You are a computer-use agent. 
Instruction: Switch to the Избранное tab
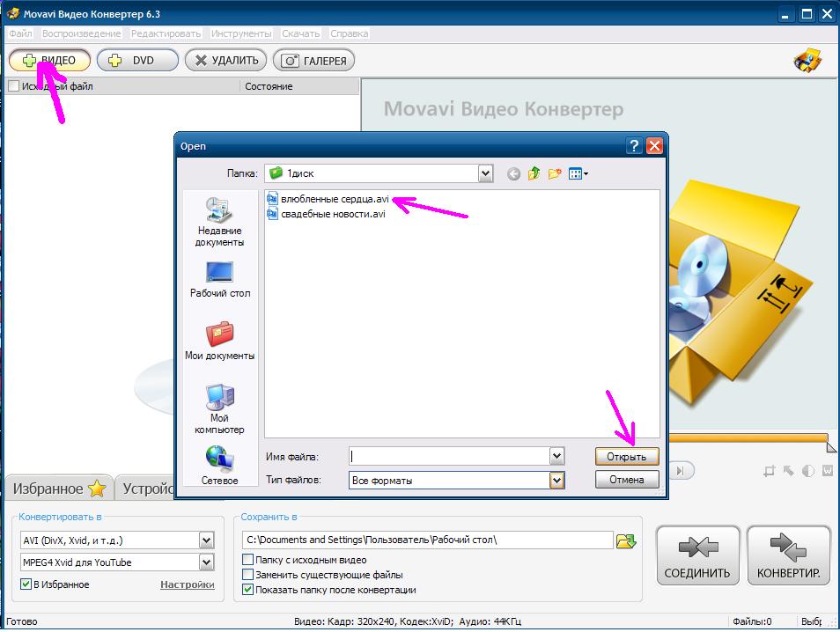coord(59,488)
